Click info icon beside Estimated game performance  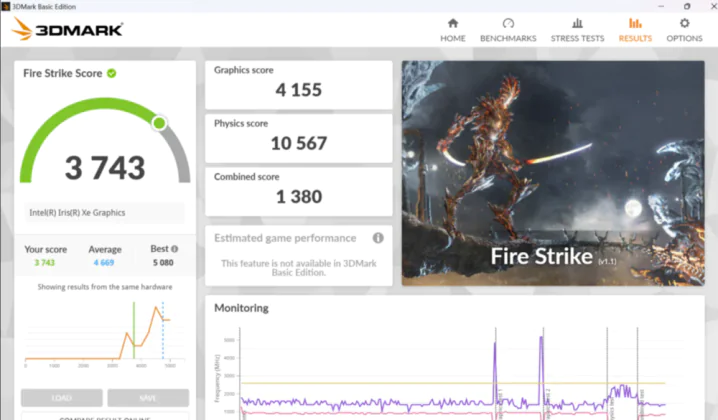coord(378,238)
